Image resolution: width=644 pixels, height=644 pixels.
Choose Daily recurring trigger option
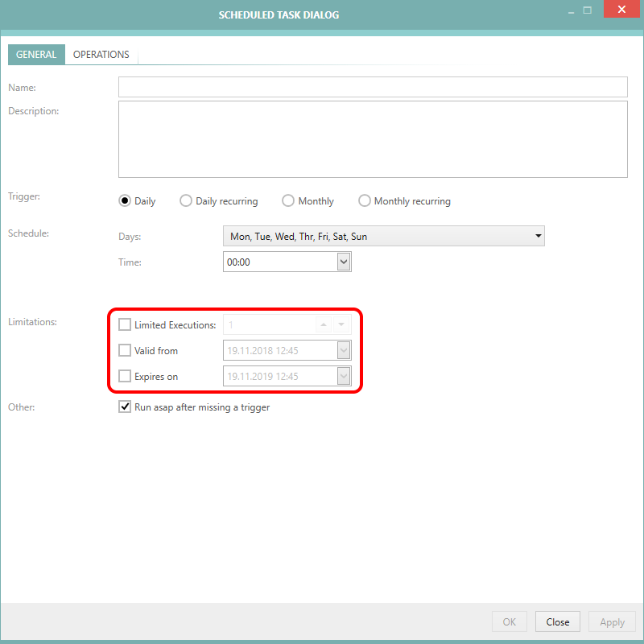[186, 201]
